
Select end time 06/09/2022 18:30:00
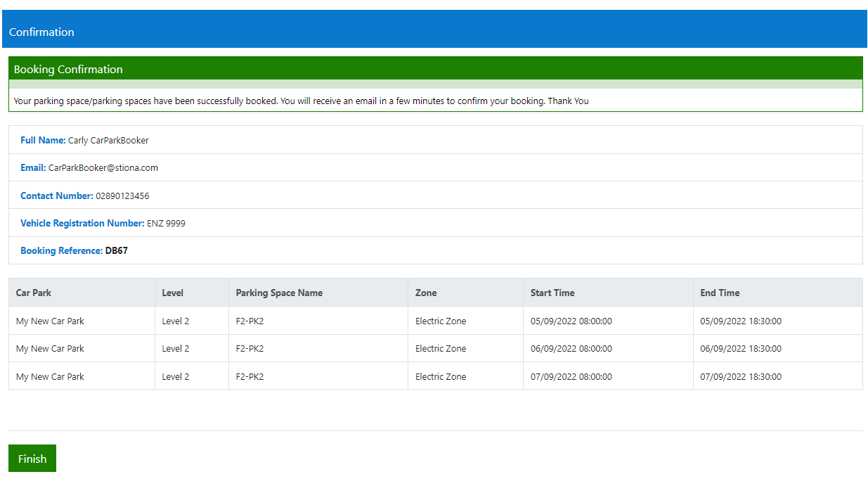coord(741,348)
